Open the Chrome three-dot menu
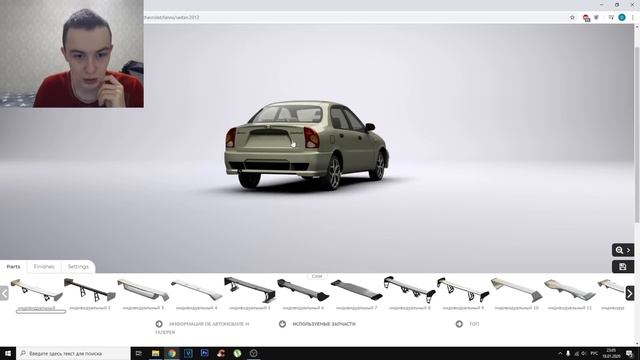 [x=633, y=18]
